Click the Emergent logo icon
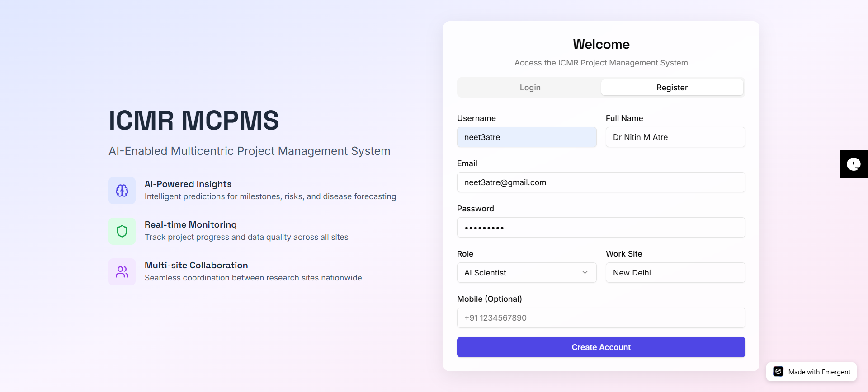The image size is (868, 392). point(778,372)
